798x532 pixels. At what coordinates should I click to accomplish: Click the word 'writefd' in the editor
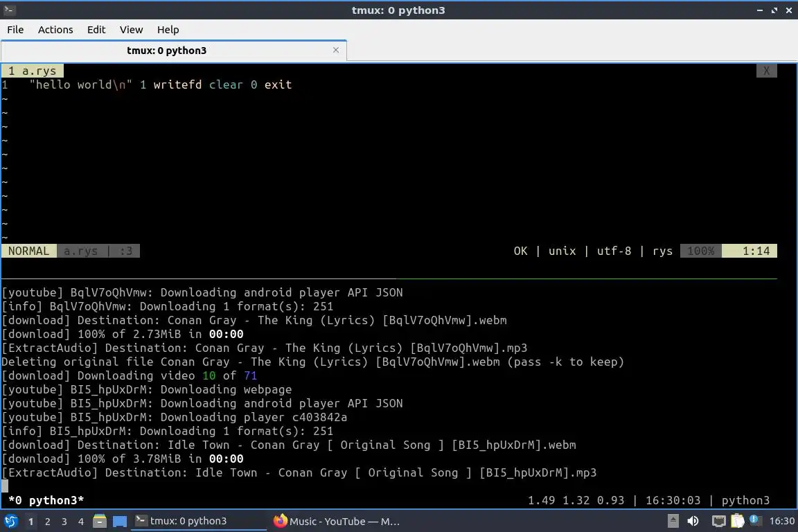[177, 85]
